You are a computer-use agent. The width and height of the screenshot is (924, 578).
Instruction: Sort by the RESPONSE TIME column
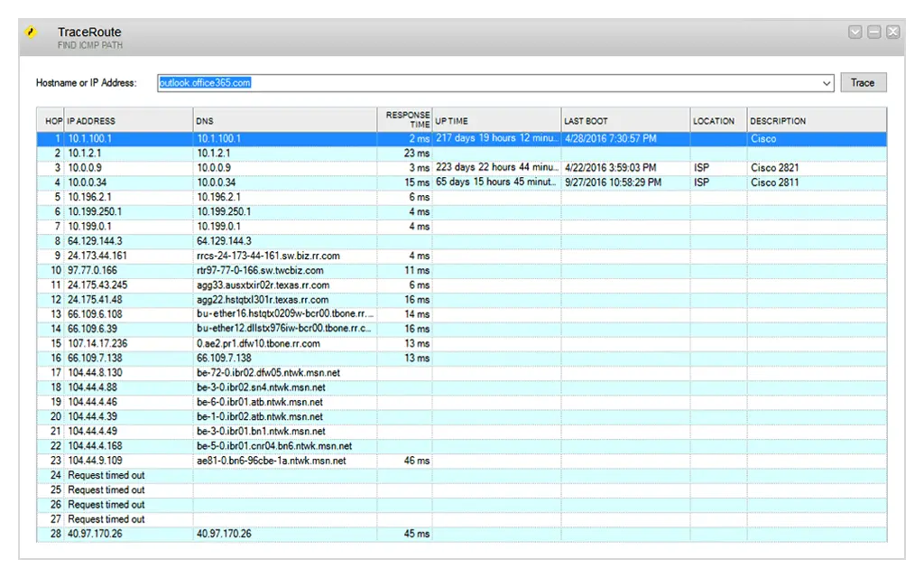coord(405,120)
